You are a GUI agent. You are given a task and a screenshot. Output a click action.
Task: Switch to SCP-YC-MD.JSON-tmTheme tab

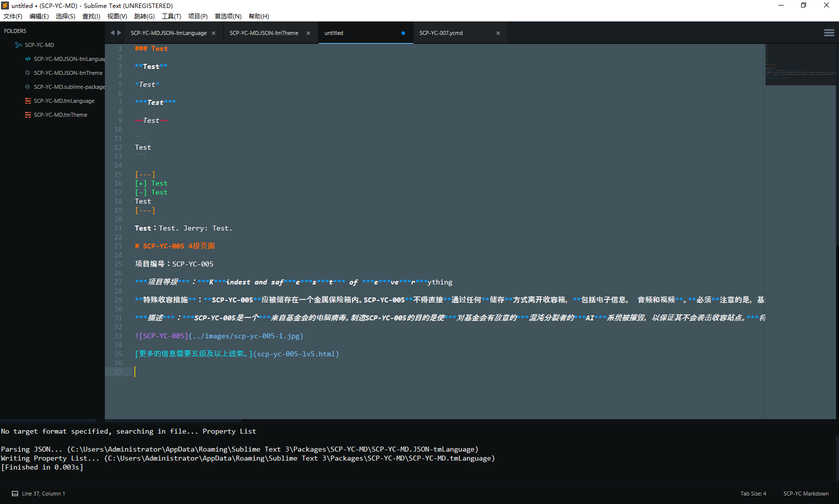[264, 33]
